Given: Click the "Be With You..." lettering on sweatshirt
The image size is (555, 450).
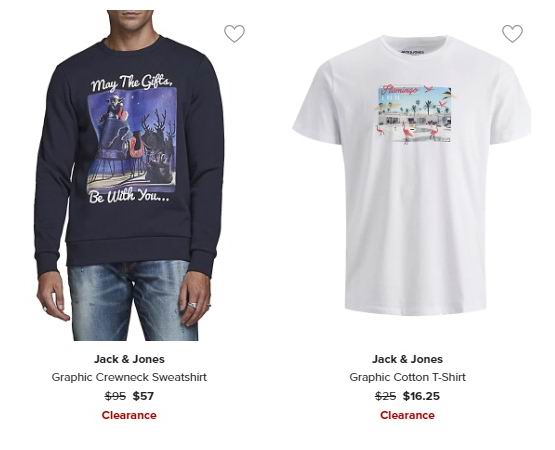Looking at the screenshot, I should coord(129,196).
